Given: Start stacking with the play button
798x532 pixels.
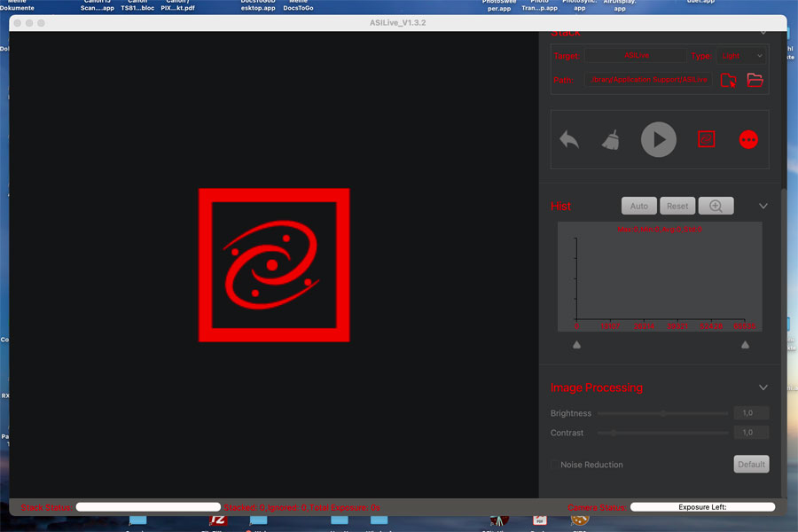Looking at the screenshot, I should tap(659, 139).
